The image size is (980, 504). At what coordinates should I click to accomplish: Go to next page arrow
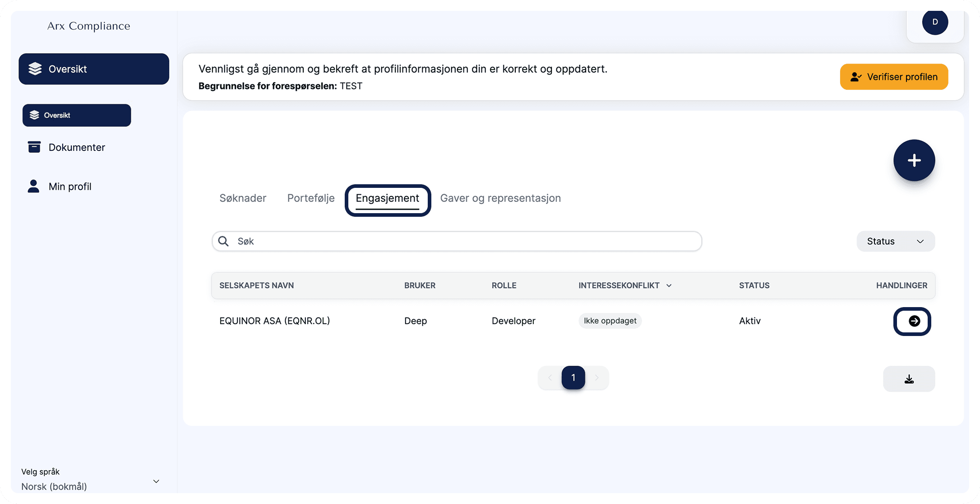click(x=596, y=378)
